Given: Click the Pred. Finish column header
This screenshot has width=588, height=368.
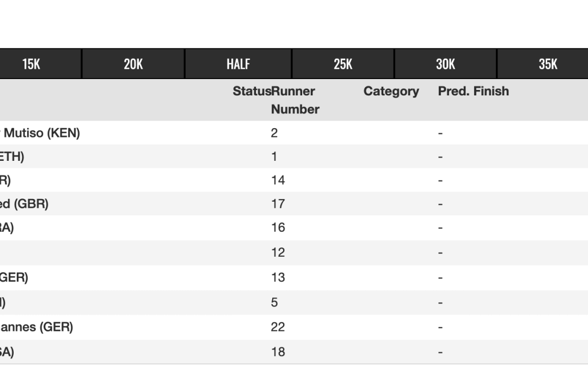Looking at the screenshot, I should (473, 91).
